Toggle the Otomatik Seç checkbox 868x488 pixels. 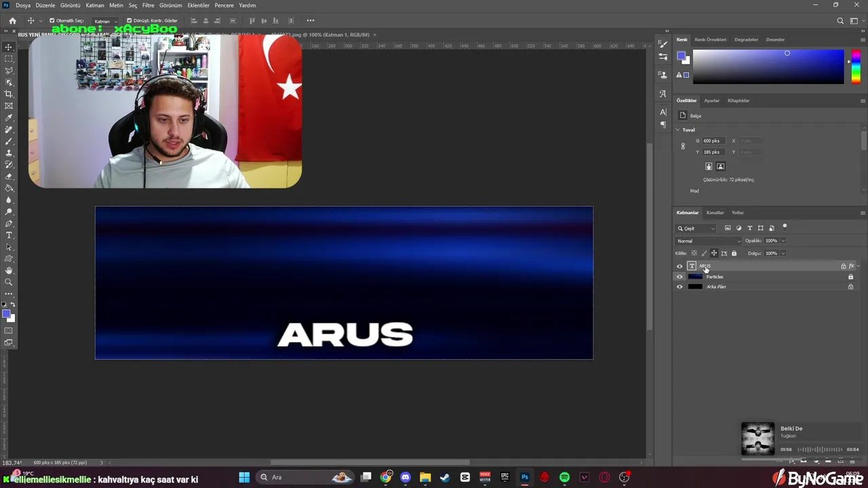(x=52, y=20)
